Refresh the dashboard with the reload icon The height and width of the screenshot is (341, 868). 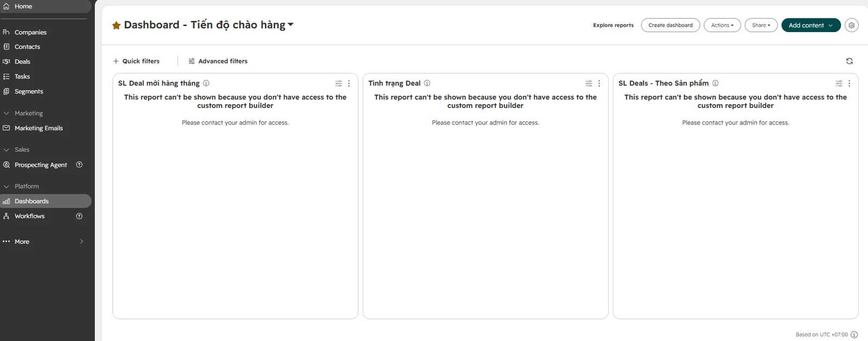850,61
